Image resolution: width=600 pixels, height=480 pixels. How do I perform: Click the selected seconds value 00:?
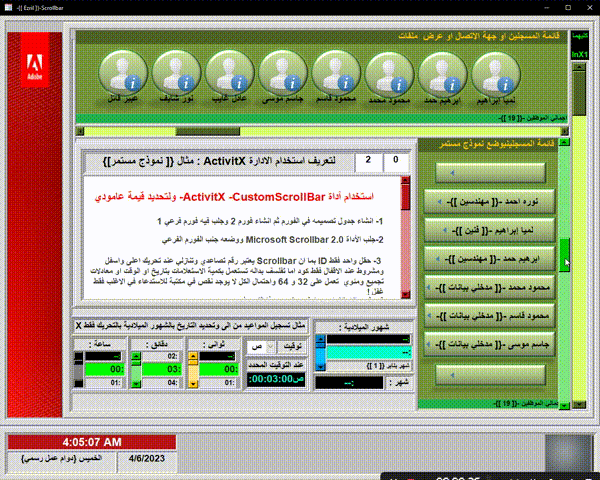[218, 370]
